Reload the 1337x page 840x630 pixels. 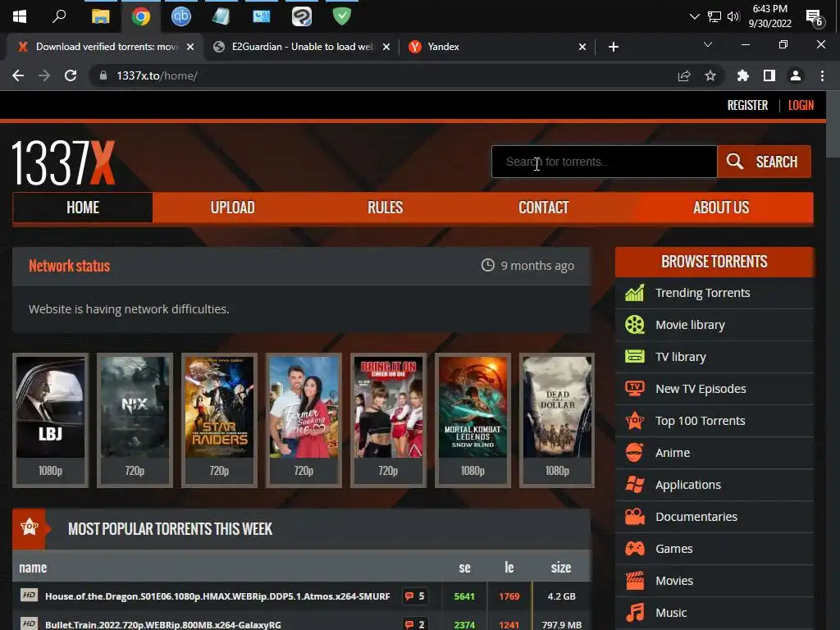point(71,75)
